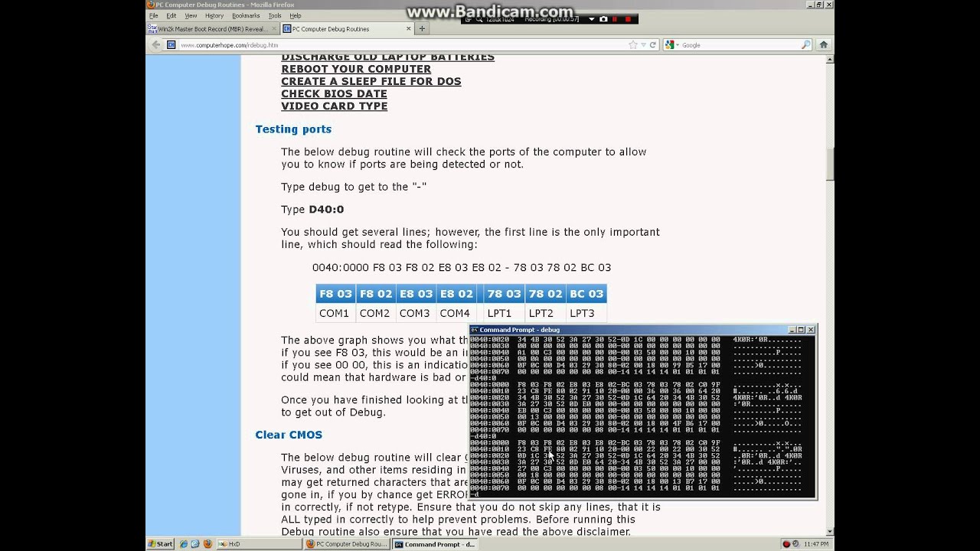Click the site identity icon in address bar
980x551 pixels.
click(171, 44)
